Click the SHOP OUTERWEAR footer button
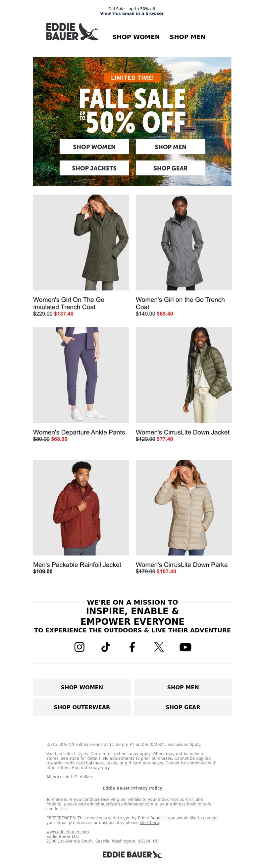This screenshot has height=868, width=265. point(82,707)
